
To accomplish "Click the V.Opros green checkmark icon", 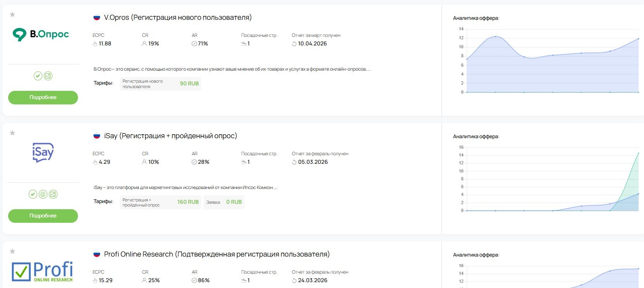I will click(38, 76).
